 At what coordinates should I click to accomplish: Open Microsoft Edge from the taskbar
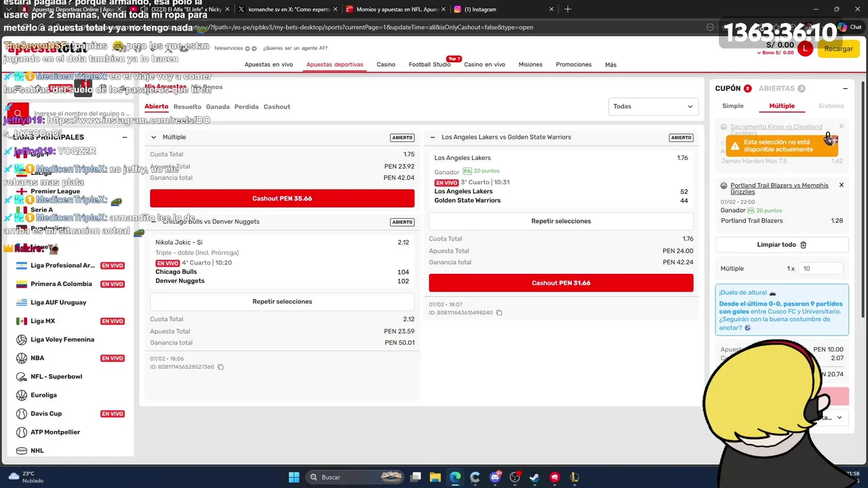coord(455,477)
